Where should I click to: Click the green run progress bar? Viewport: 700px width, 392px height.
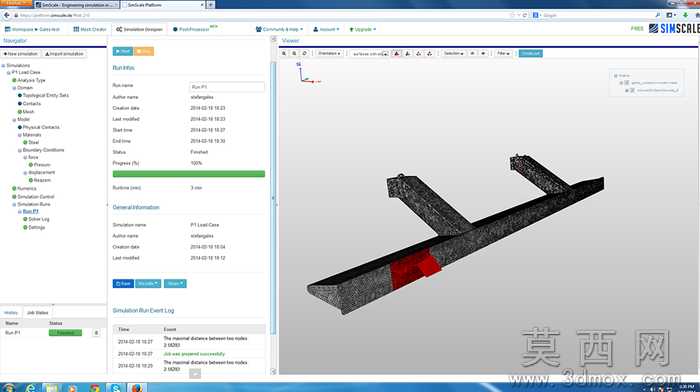point(189,174)
